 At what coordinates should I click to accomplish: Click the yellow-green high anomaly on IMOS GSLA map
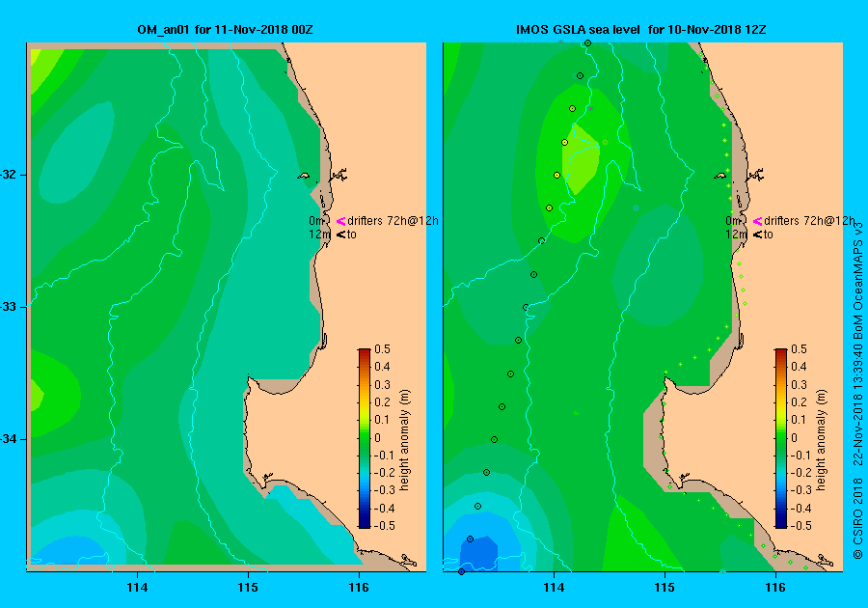pyautogui.click(x=582, y=159)
